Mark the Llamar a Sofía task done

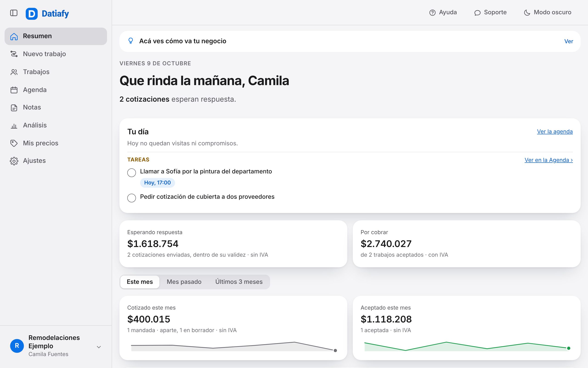click(131, 173)
